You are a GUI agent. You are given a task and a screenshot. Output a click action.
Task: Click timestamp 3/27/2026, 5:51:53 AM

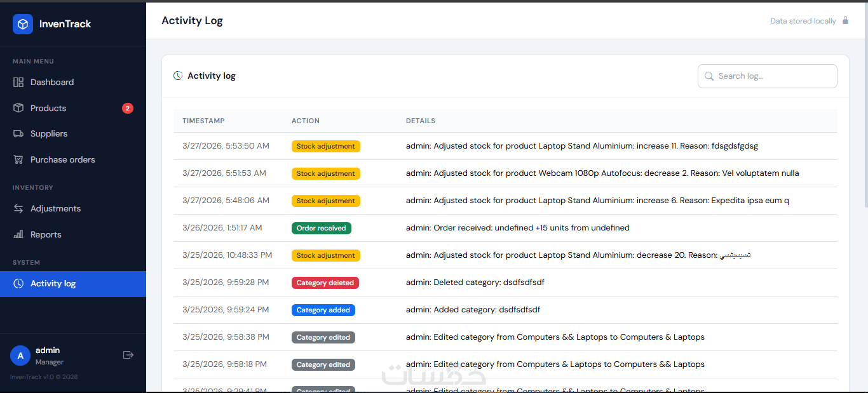(224, 173)
